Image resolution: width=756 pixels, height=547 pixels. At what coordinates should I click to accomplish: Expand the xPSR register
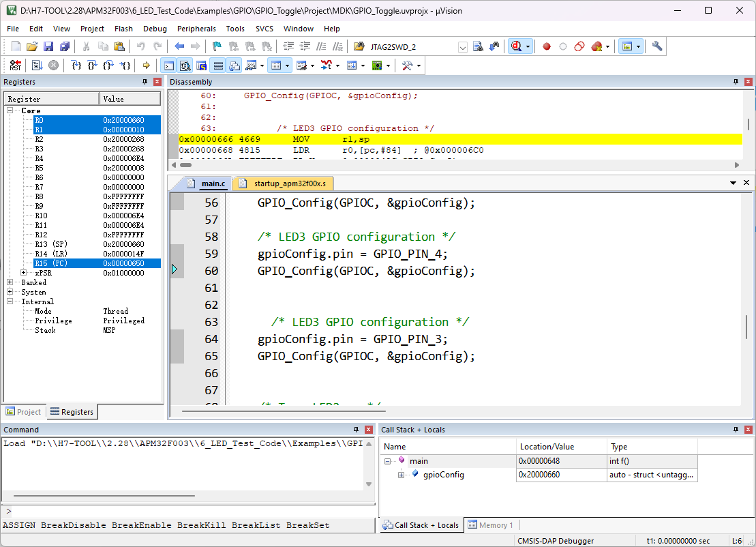tap(24, 273)
